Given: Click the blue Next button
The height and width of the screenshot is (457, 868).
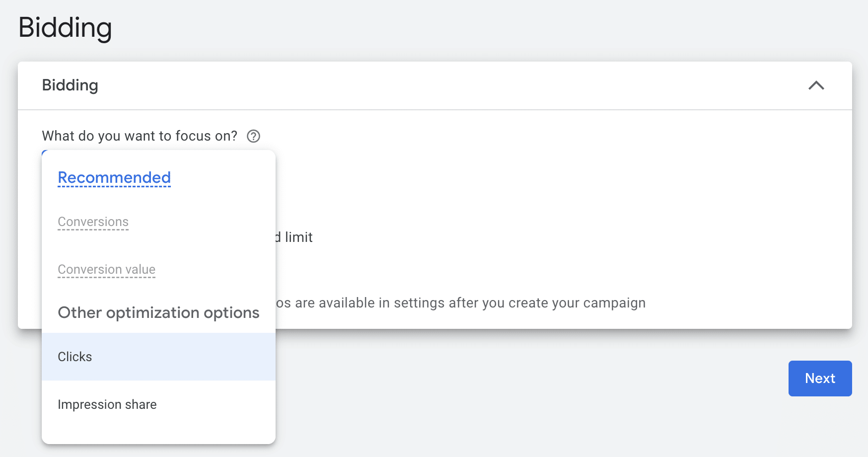Looking at the screenshot, I should (x=820, y=379).
